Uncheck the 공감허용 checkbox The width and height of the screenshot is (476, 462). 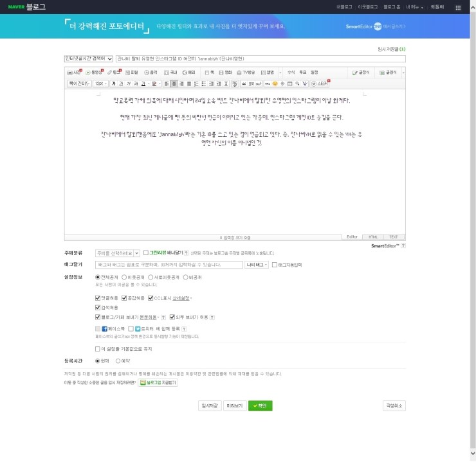point(124,298)
